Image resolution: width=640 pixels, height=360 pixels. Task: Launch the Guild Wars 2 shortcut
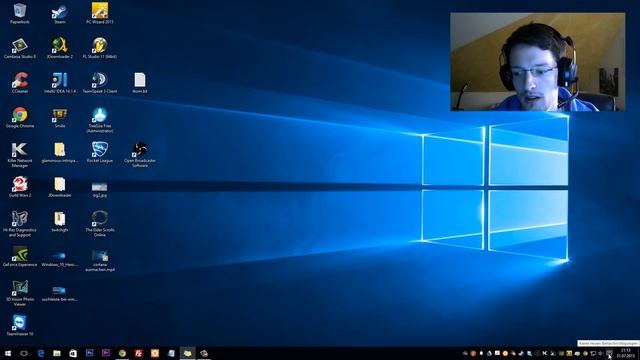click(20, 187)
